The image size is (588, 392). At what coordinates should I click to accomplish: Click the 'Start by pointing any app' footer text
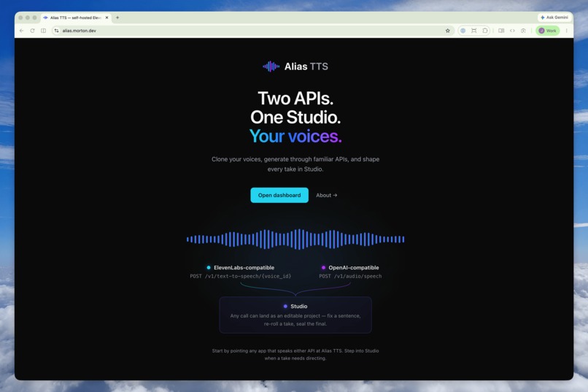pyautogui.click(x=295, y=355)
